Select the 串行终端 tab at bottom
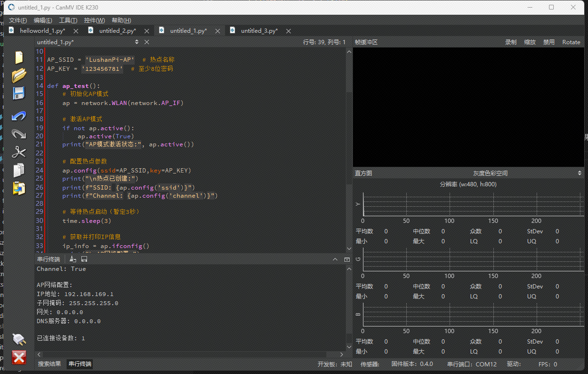 tap(79, 364)
